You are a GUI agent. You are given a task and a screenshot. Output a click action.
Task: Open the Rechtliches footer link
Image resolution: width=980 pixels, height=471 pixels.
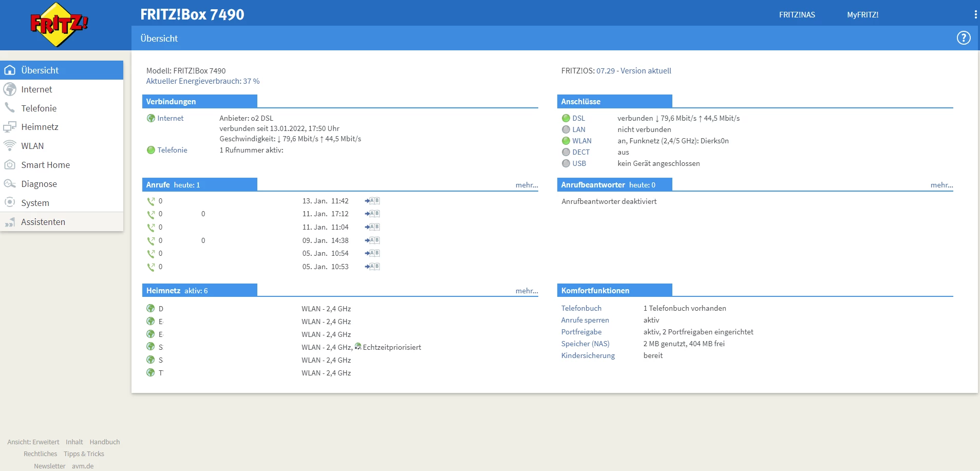[41, 454]
